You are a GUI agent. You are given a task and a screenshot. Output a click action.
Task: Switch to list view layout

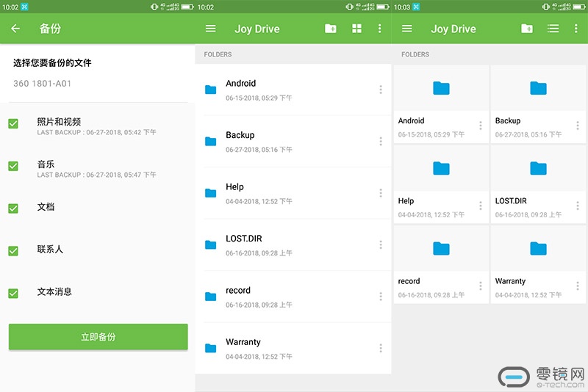pos(553,29)
